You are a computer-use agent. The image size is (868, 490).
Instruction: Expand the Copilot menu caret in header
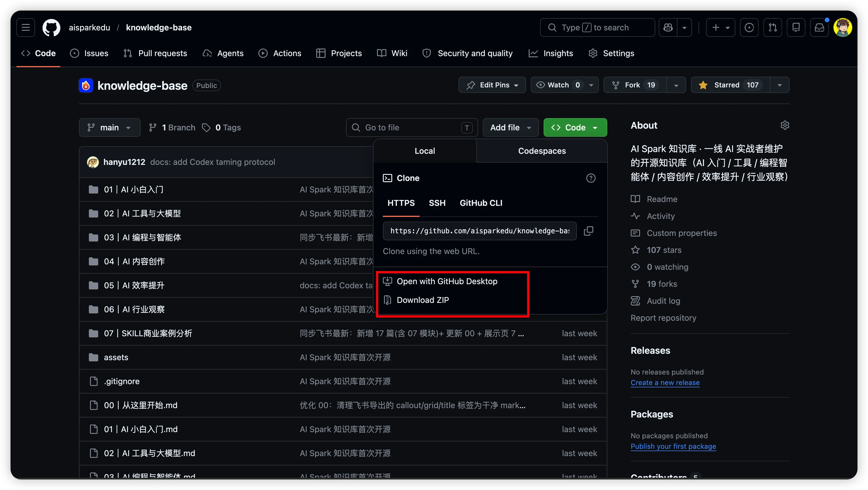tap(684, 27)
